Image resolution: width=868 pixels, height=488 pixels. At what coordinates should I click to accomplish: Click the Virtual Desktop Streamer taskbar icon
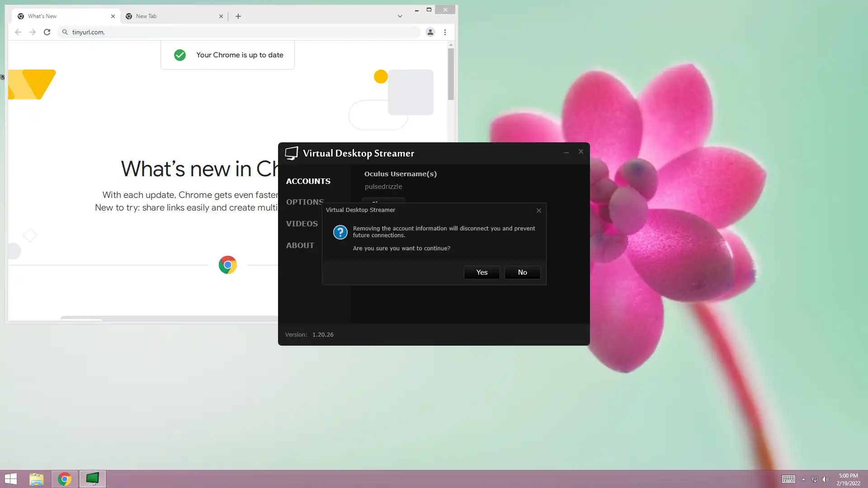click(93, 479)
